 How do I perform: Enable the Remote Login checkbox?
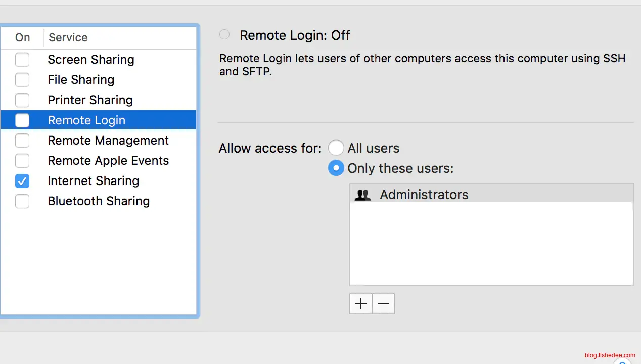22,120
